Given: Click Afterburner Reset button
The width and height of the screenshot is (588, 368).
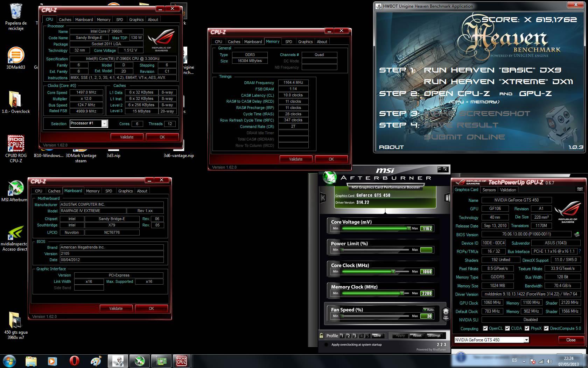Looking at the screenshot, I should tap(417, 335).
